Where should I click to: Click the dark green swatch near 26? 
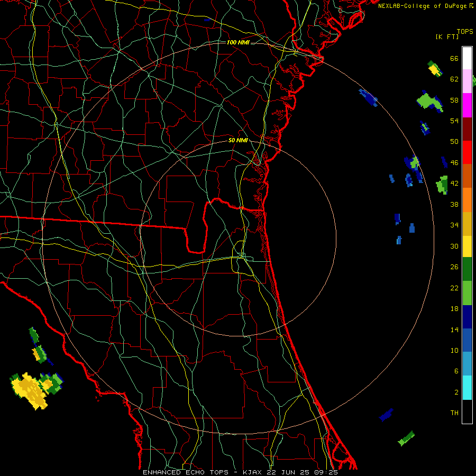pyautogui.click(x=467, y=269)
